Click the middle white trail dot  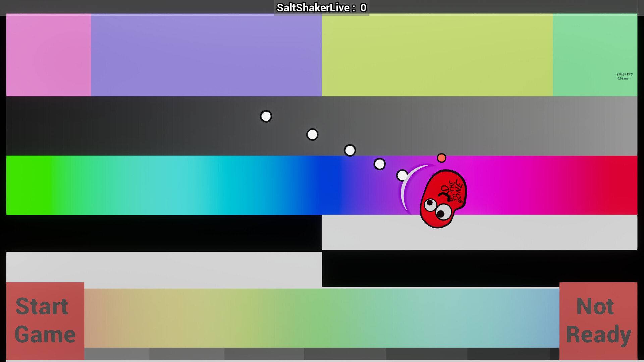[x=350, y=150]
